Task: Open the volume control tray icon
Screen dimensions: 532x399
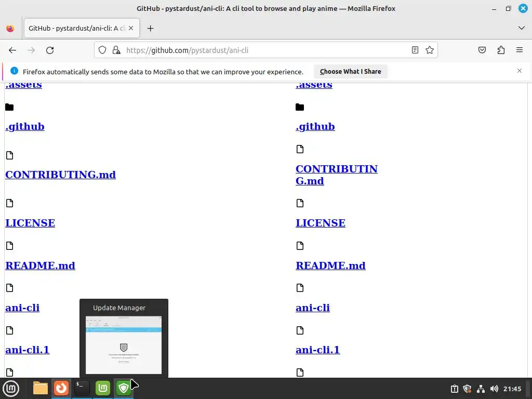Action: click(494, 389)
